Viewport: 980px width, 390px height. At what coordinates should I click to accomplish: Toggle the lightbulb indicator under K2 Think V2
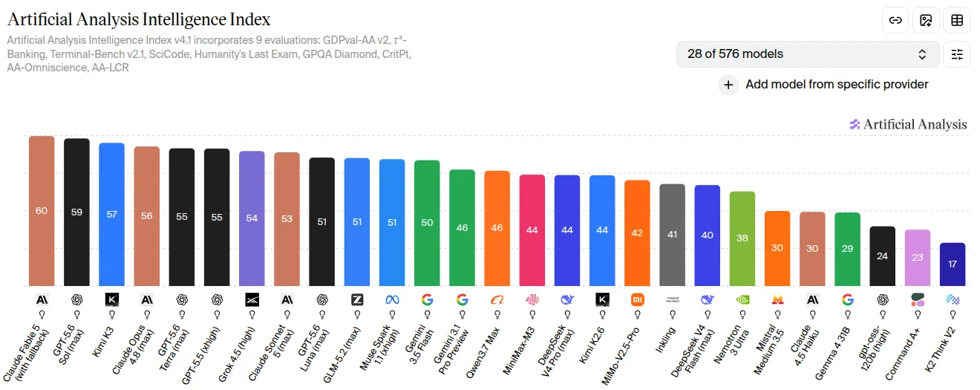[953, 314]
